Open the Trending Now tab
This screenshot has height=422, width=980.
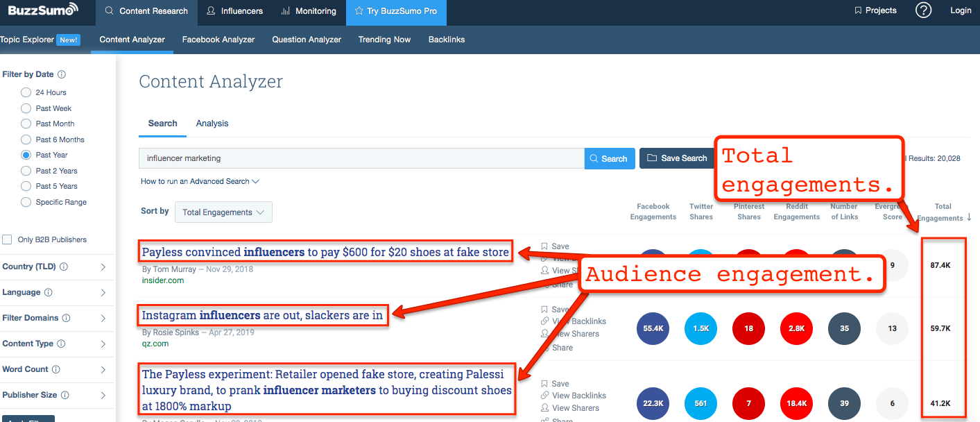pos(384,40)
